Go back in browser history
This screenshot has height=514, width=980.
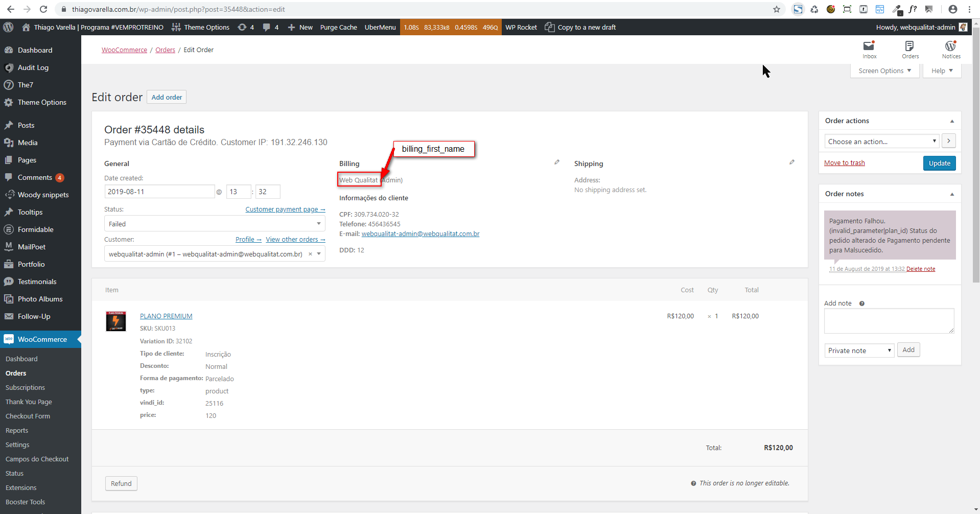(11, 9)
